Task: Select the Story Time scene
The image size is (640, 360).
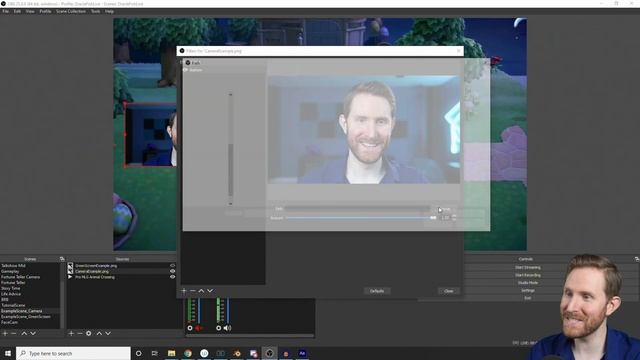Action: (x=31, y=288)
